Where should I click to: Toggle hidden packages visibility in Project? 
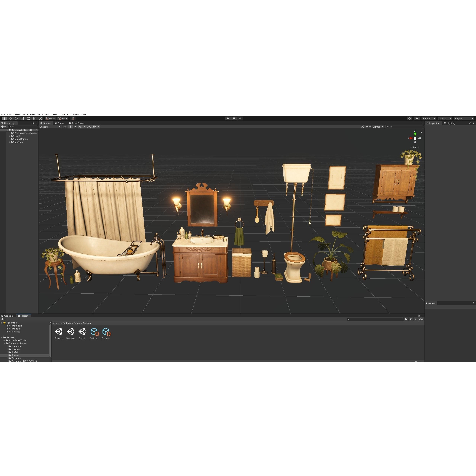422,319
